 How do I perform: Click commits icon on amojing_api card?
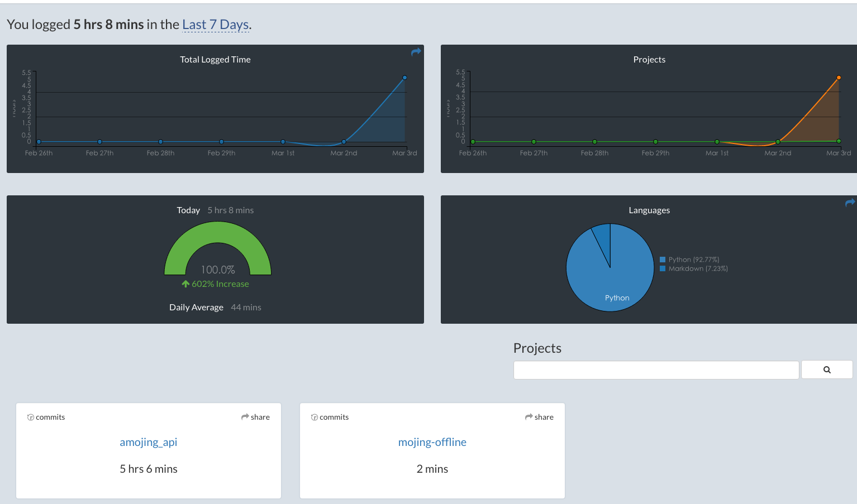[x=31, y=417]
